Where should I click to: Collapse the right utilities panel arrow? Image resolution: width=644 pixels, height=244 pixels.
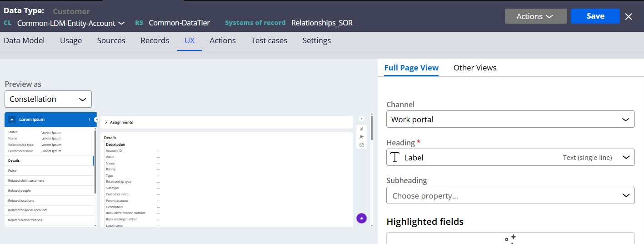pyautogui.click(x=361, y=119)
